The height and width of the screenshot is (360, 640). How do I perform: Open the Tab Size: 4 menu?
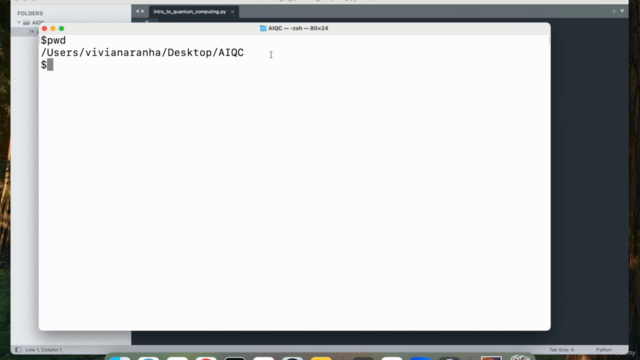coord(561,350)
